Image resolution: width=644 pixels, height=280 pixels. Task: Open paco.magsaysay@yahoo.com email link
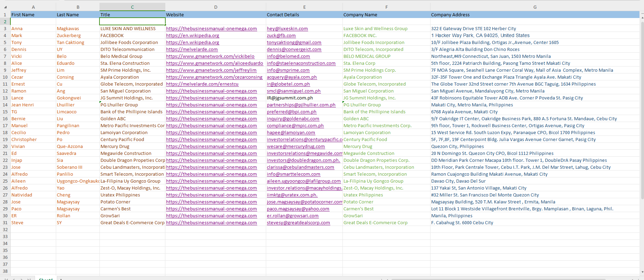(298, 209)
